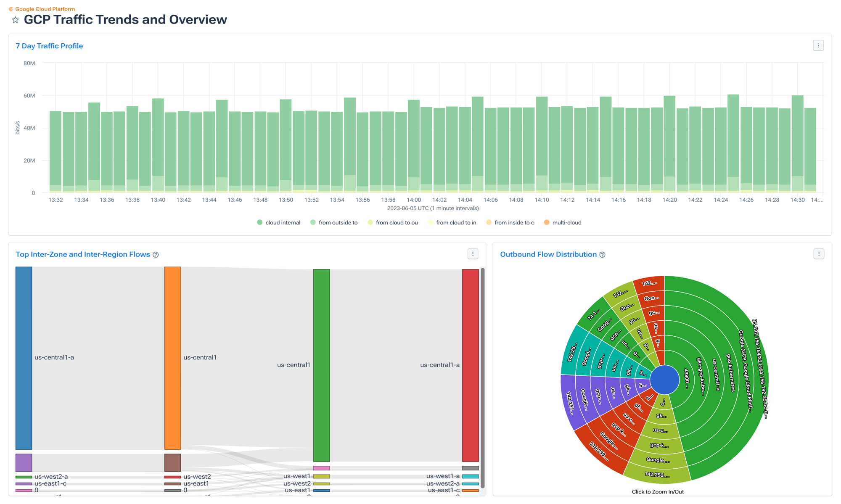Open the Outbound Flow Distribution panel
Screen dimensions: 841x504
(x=548, y=254)
